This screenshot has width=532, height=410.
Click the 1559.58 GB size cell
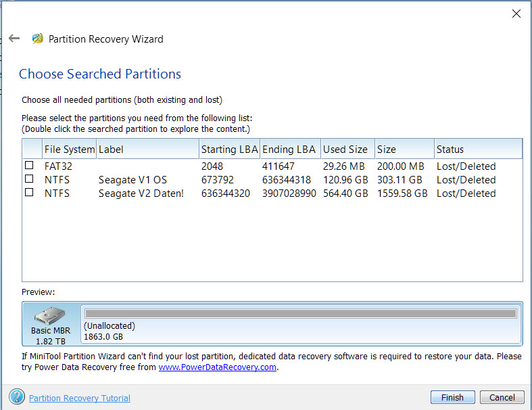click(x=402, y=193)
